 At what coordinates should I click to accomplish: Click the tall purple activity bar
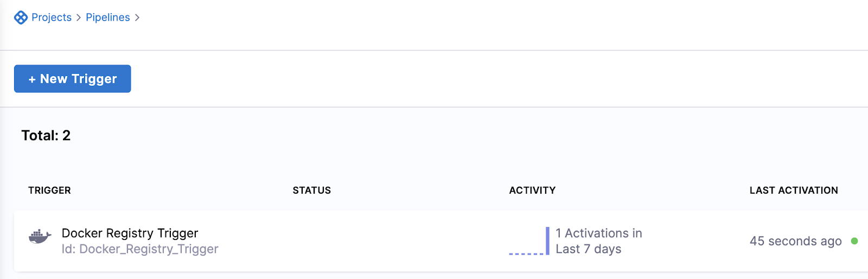[x=547, y=240]
